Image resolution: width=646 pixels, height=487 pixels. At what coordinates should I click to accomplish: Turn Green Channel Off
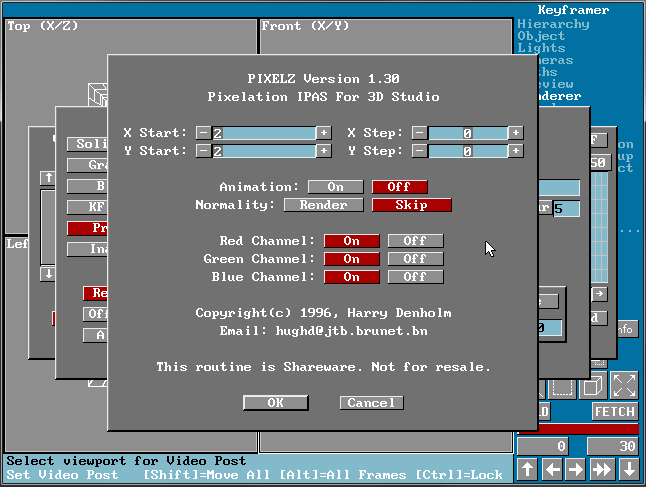pyautogui.click(x=415, y=259)
